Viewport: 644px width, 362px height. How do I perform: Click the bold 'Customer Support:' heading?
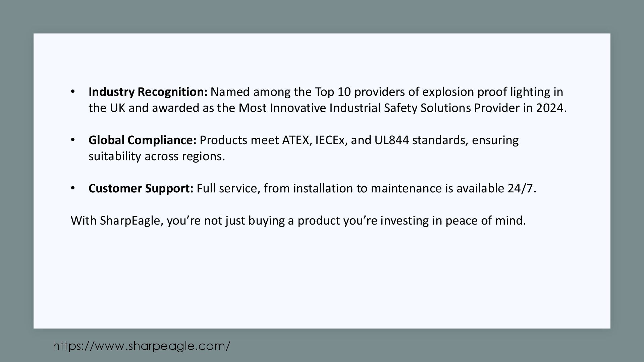click(141, 188)
